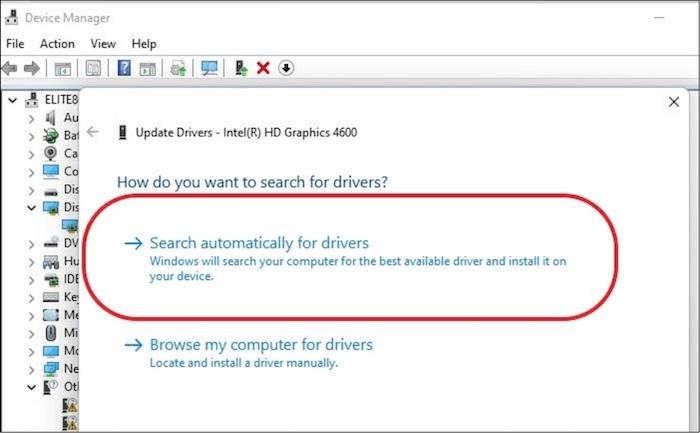Click back arrow in Update Drivers dialog

pyautogui.click(x=93, y=132)
